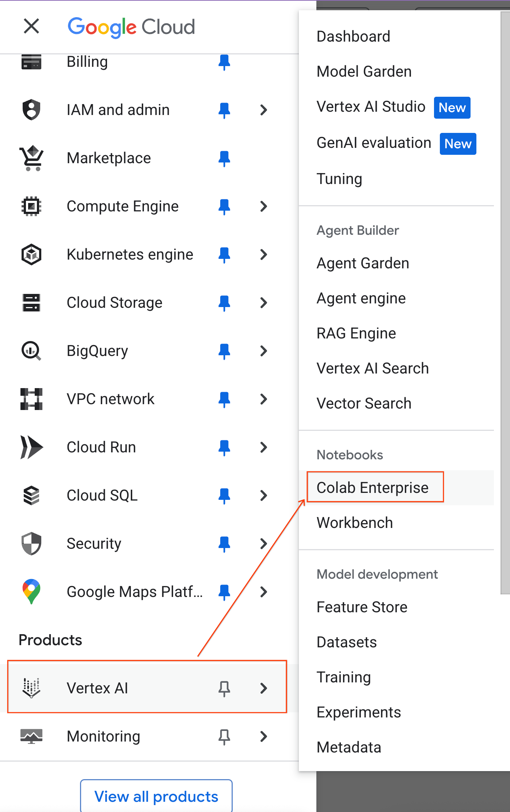The height and width of the screenshot is (812, 510).
Task: Click the Security shield icon
Action: (x=31, y=544)
